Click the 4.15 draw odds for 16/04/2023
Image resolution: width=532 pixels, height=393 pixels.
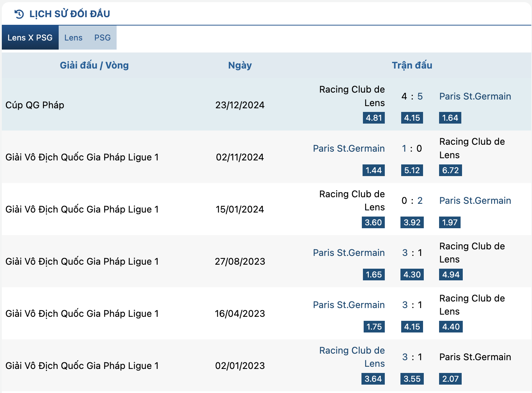click(x=412, y=327)
